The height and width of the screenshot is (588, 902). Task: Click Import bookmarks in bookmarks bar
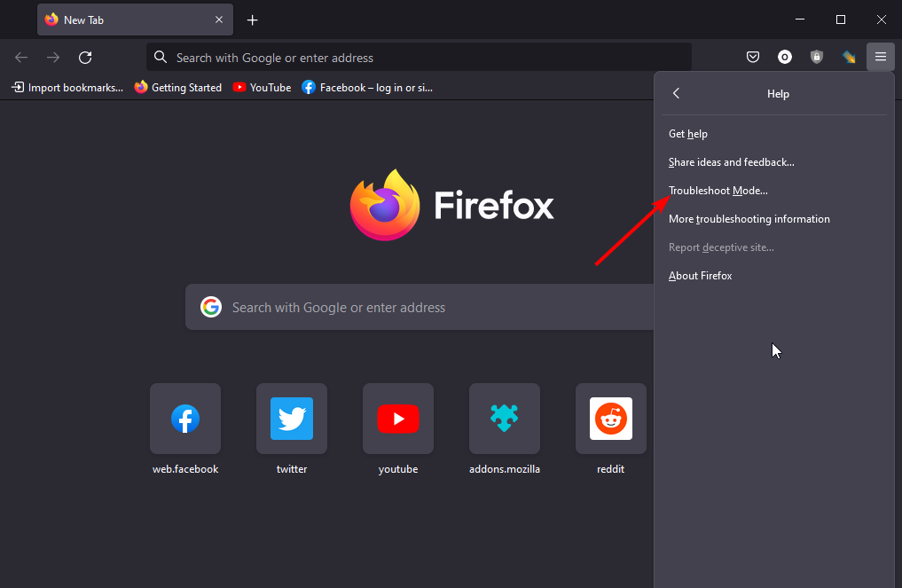67,88
